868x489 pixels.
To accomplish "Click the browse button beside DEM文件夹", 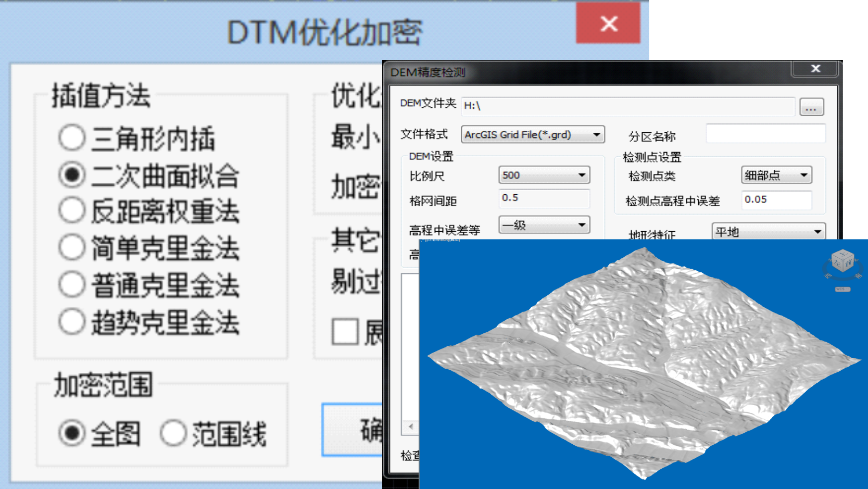I will (x=811, y=107).
